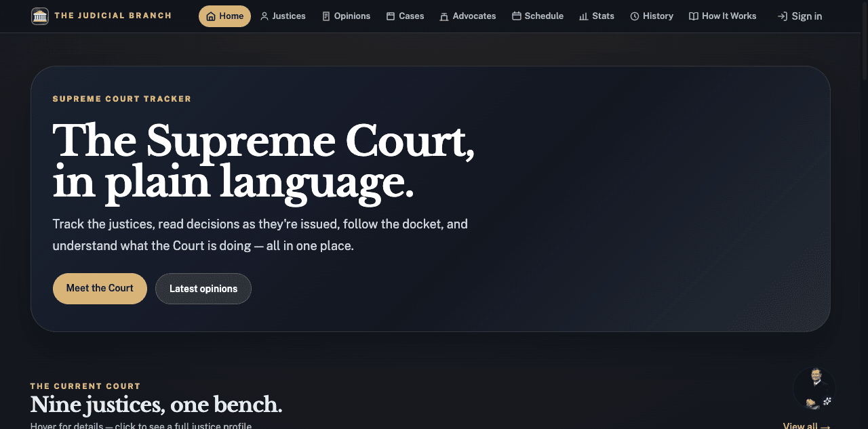Select the house icon beside Home
The image size is (868, 429).
211,16
